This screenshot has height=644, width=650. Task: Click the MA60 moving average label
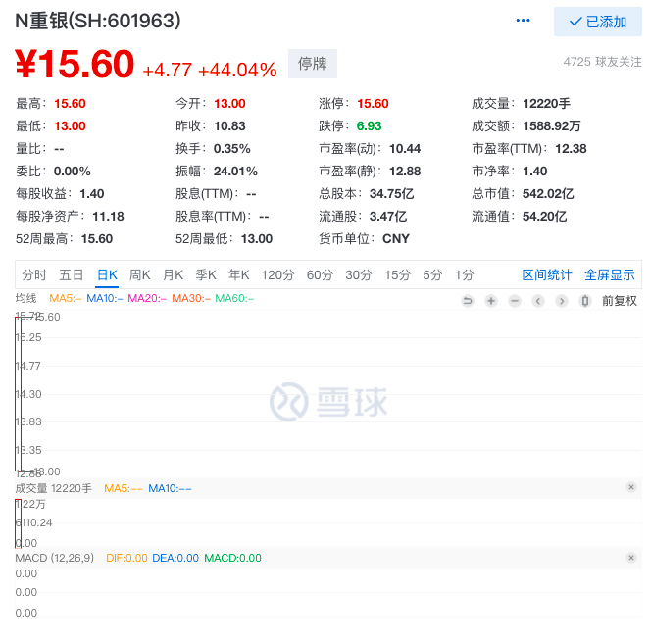tap(234, 298)
